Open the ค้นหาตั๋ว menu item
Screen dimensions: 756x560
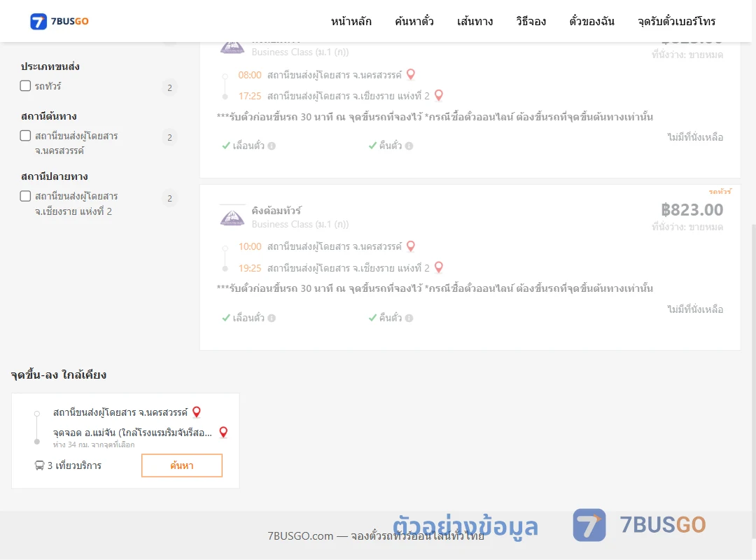(414, 21)
